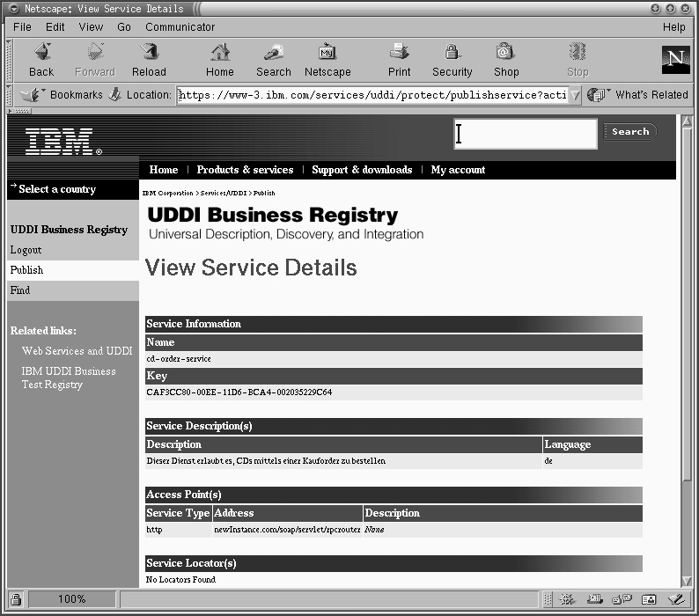This screenshot has height=616, width=699.
Task: Open Address Book component bar icon
Action: [649, 599]
